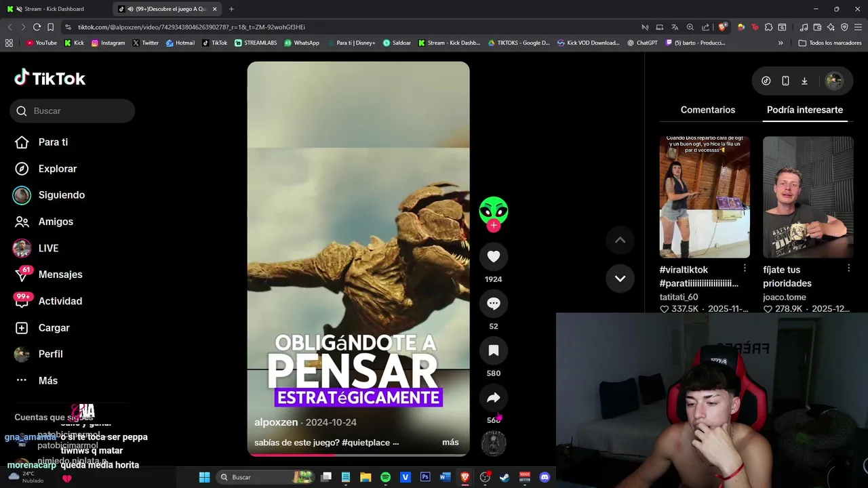Open the profile avatar menu at top right
This screenshot has height=488, width=868.
pos(834,81)
